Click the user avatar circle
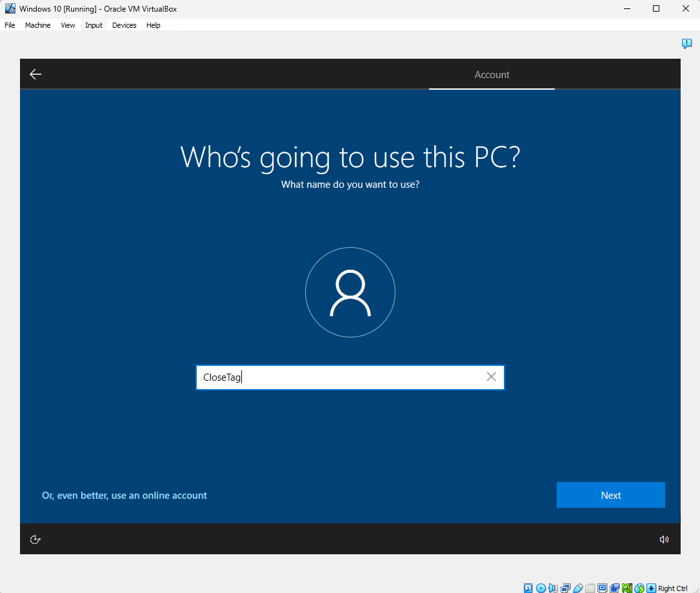This screenshot has height=593, width=700. coord(350,292)
